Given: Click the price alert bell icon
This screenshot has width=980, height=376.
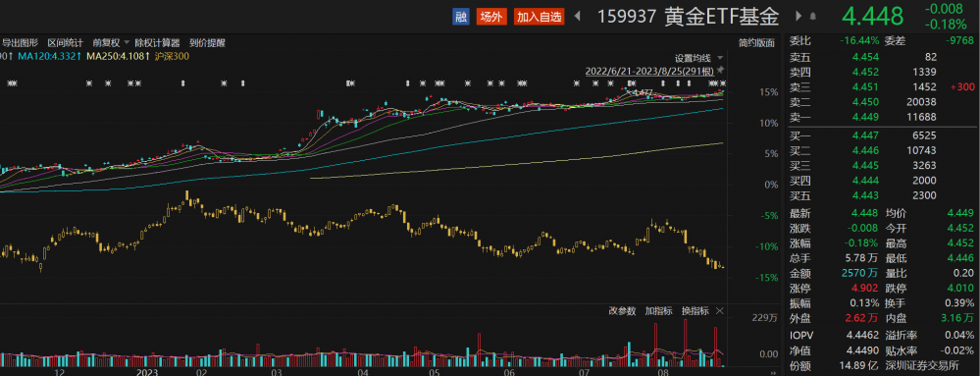Looking at the screenshot, I should coord(813,17).
